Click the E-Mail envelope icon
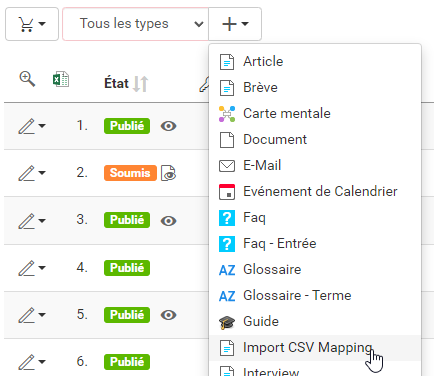The width and height of the screenshot is (434, 376). [x=227, y=166]
